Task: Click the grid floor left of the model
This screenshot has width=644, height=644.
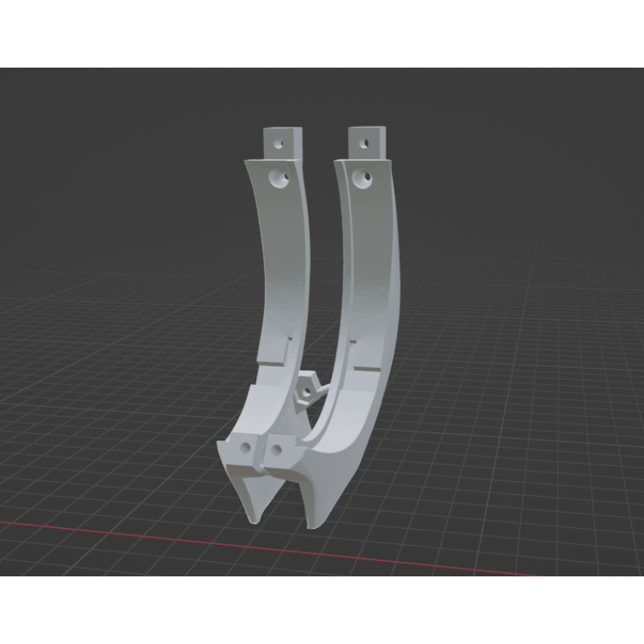Action: (x=121, y=402)
